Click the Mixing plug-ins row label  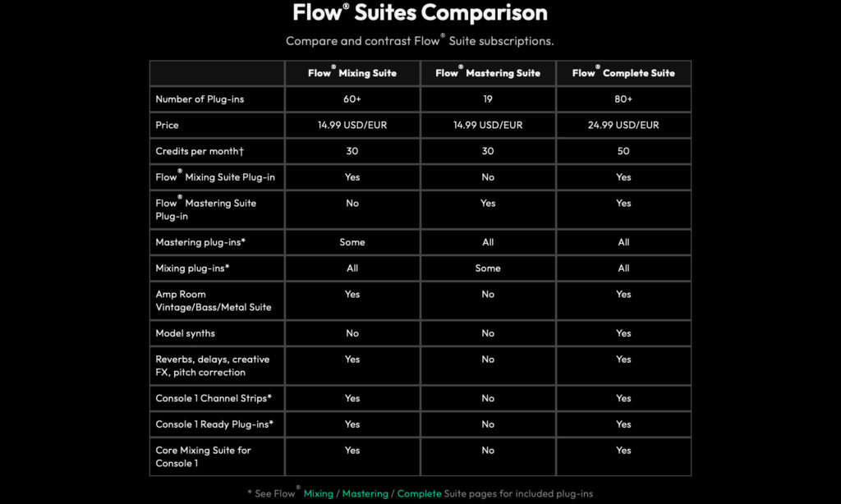(192, 268)
